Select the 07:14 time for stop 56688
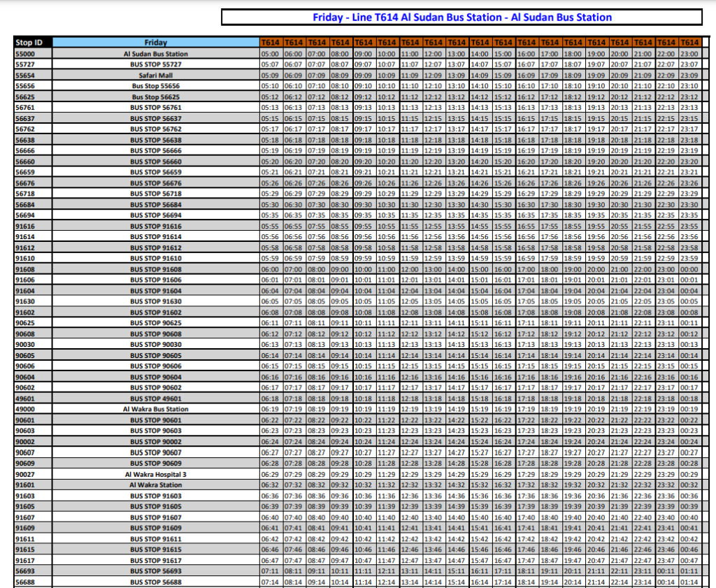Image resolution: width=716 pixels, height=588 pixels. [271, 582]
